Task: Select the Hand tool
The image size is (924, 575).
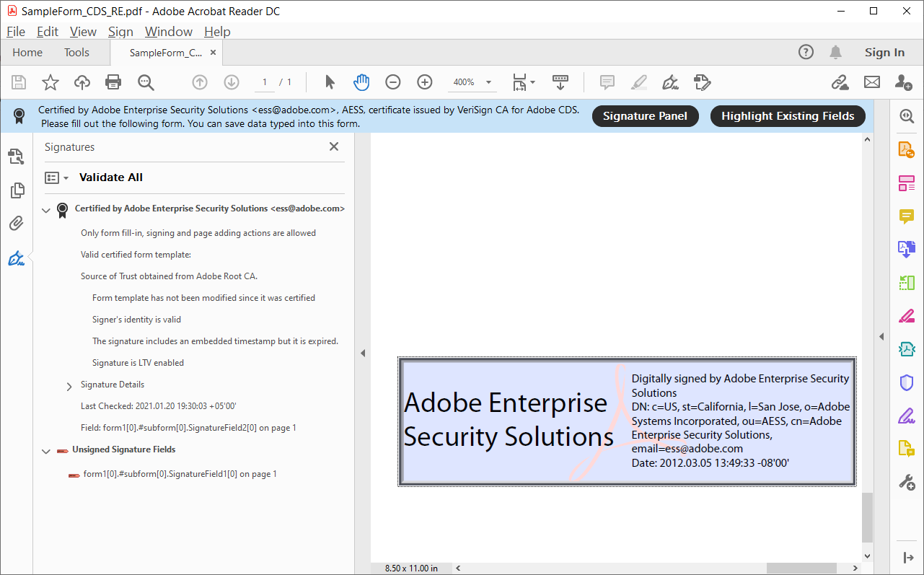Action: click(361, 82)
